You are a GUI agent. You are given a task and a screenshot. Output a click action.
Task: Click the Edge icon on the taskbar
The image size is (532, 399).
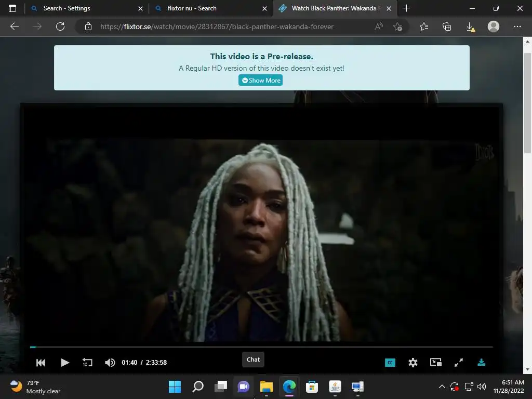pos(289,387)
